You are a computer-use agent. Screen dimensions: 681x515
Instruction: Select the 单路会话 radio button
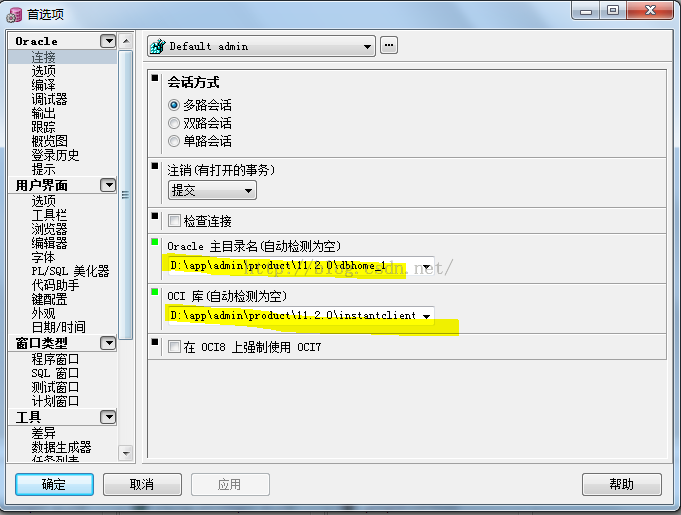click(174, 141)
